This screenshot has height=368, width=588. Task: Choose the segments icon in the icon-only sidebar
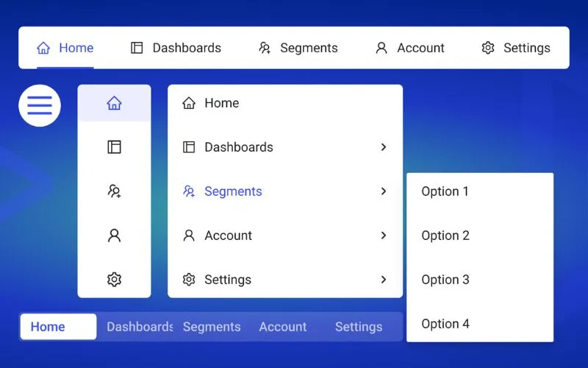[115, 191]
